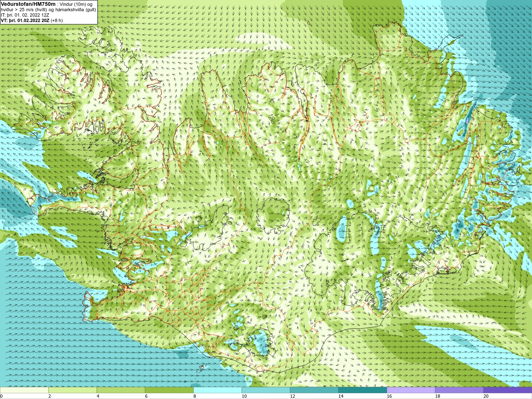
Task: Click the light cyan 8–10 m/s legend swatch
Action: (x=217, y=390)
